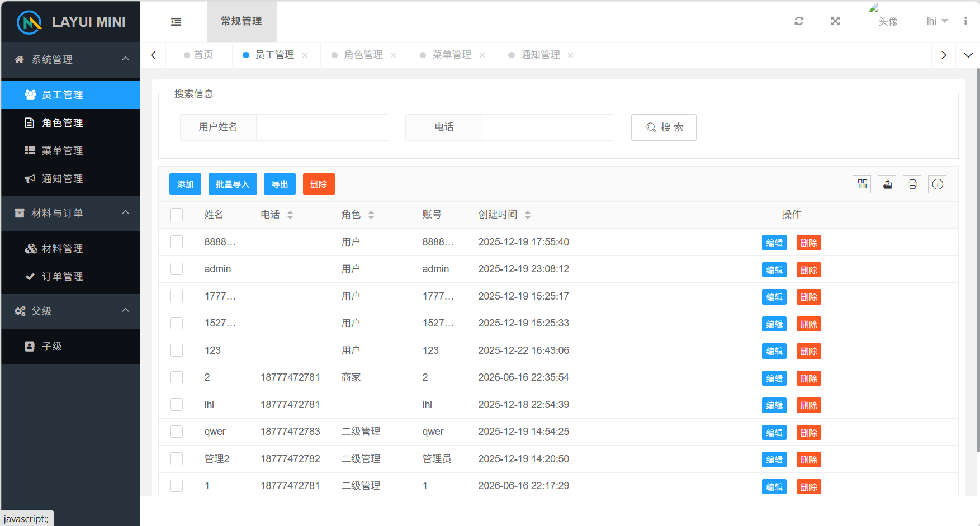
Task: Check the row created 2025-12-19 15:25:17
Action: (176, 296)
